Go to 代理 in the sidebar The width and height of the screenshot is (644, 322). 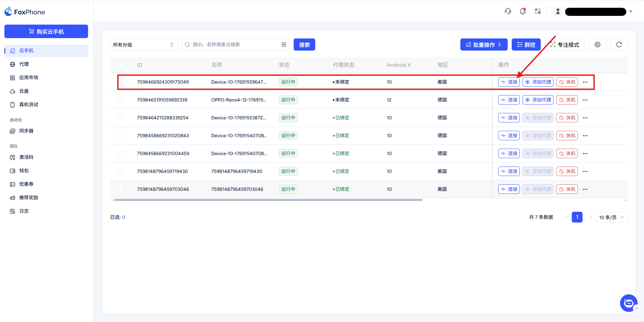24,64
